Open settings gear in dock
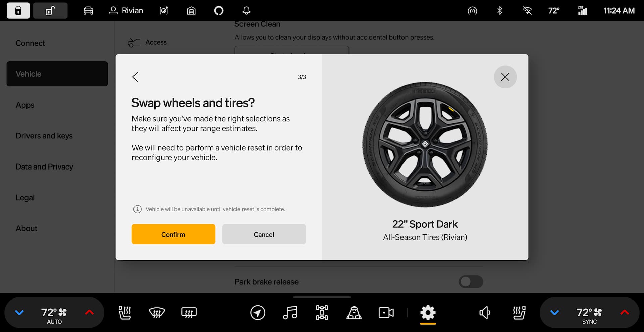The width and height of the screenshot is (644, 332). click(428, 313)
